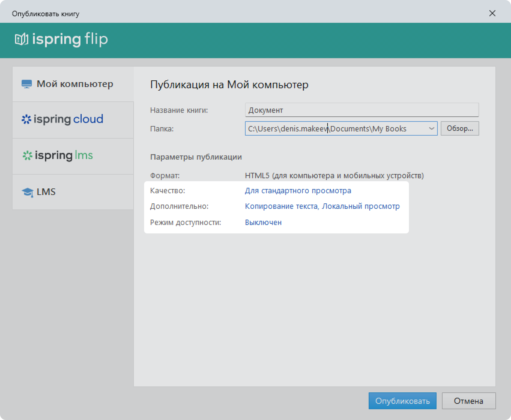Expand the Папка folder dropdown arrow
Viewport: 511px width, 420px height.
point(431,129)
